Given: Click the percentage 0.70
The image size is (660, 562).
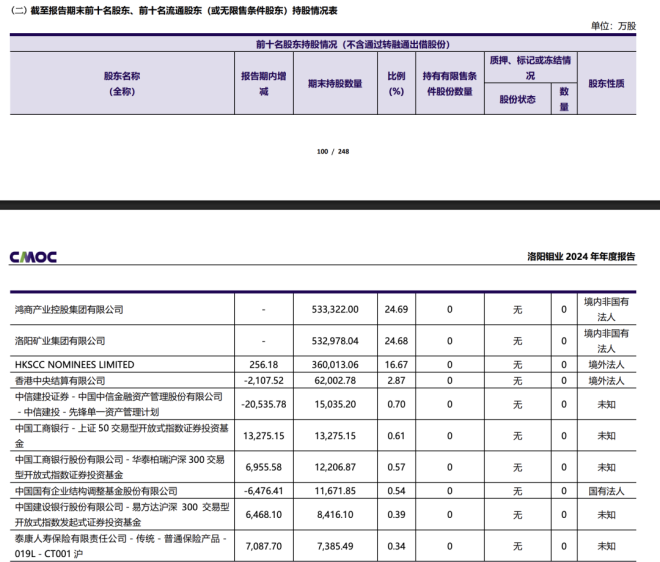Looking at the screenshot, I should click(x=396, y=404).
